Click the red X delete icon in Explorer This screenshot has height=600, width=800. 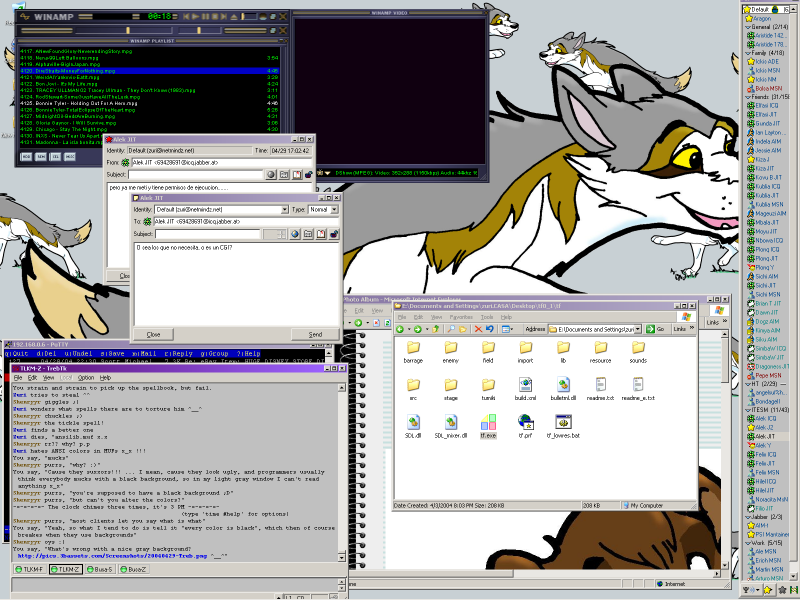[477, 330]
